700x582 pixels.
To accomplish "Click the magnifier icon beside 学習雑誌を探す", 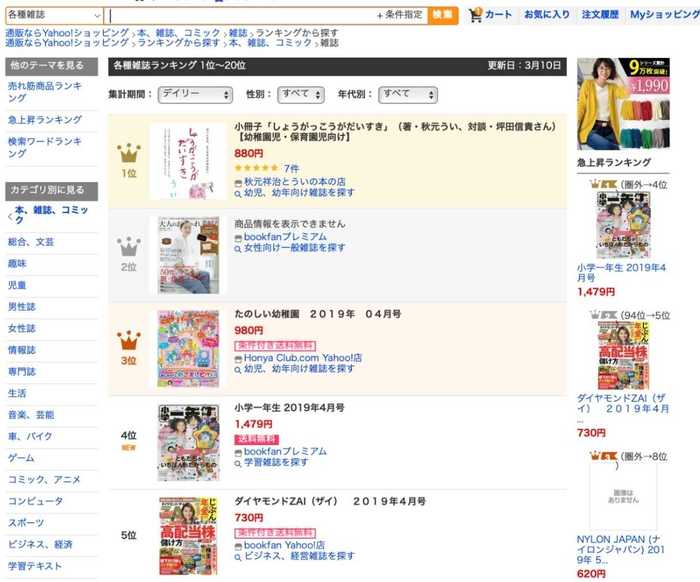I will (238, 463).
